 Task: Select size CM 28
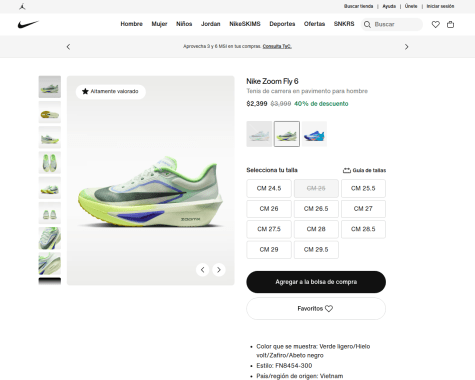[x=316, y=229]
